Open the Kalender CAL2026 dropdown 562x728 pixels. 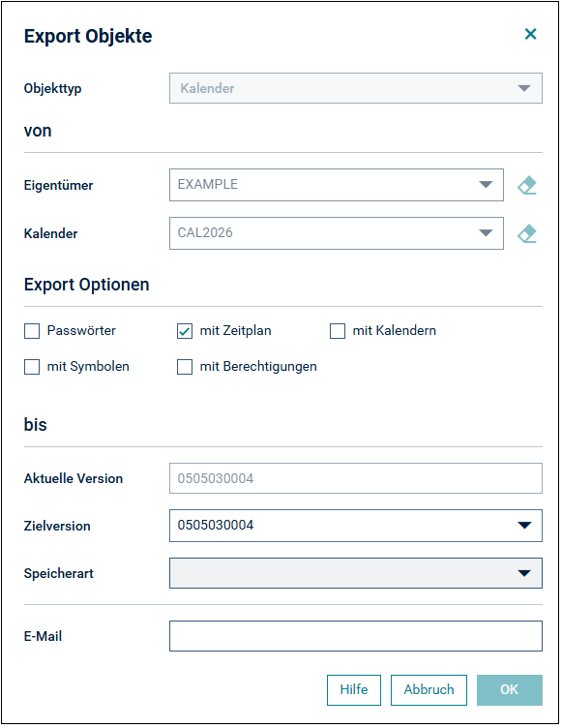[337, 233]
